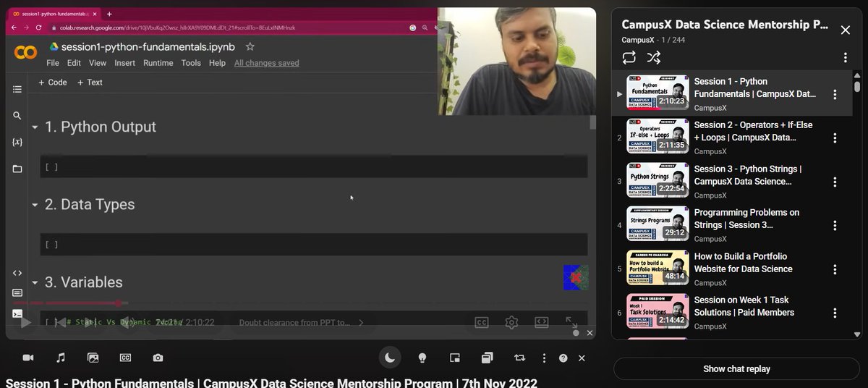Open the player settings gear
868x388 pixels.
[511, 322]
